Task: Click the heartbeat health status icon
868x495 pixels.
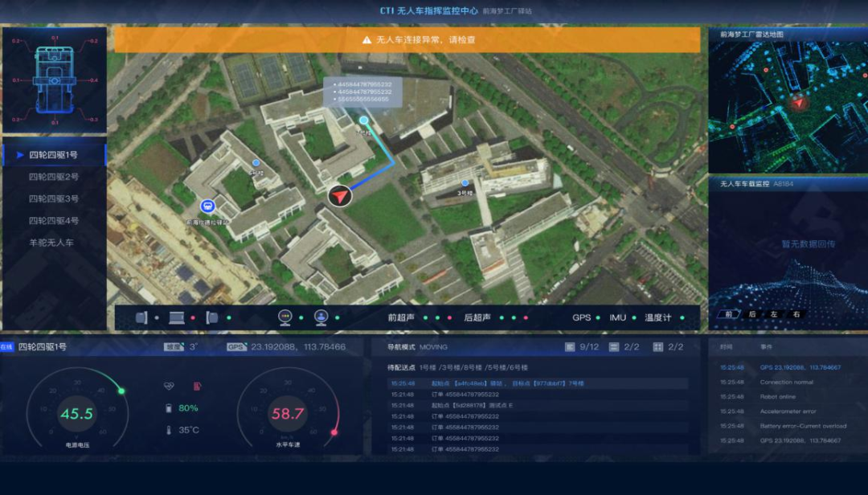Action: click(x=169, y=387)
